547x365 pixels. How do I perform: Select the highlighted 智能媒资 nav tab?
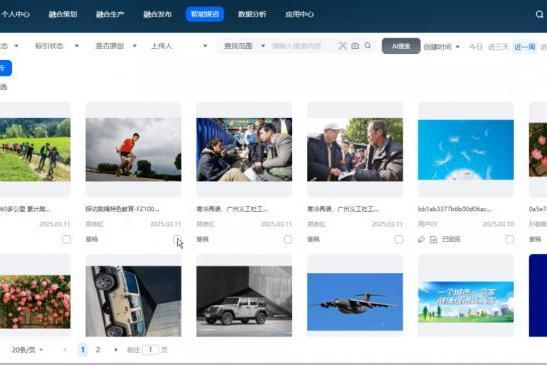point(205,14)
